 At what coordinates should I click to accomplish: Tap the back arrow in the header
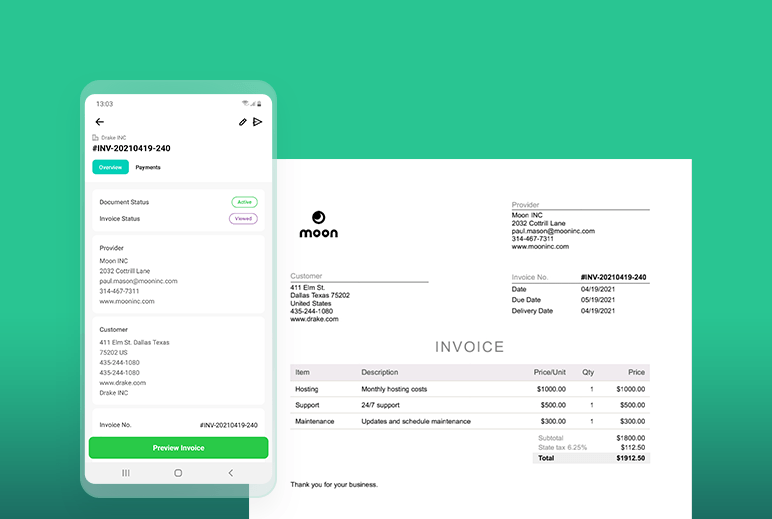99,122
